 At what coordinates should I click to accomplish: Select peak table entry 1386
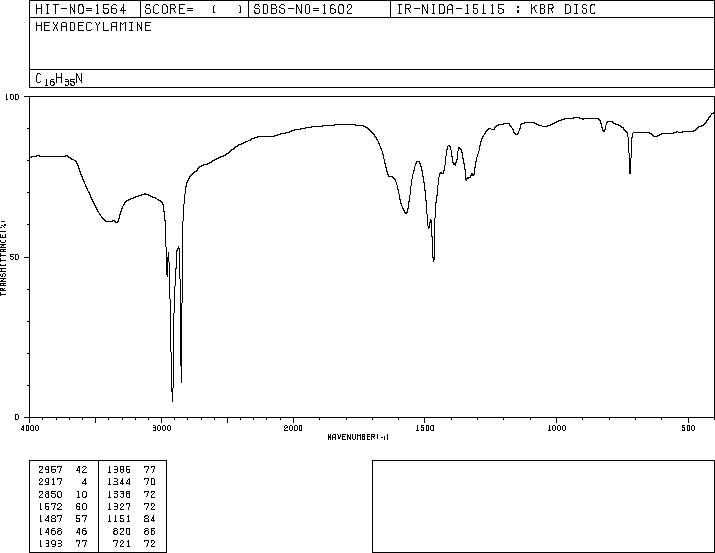pos(119,469)
